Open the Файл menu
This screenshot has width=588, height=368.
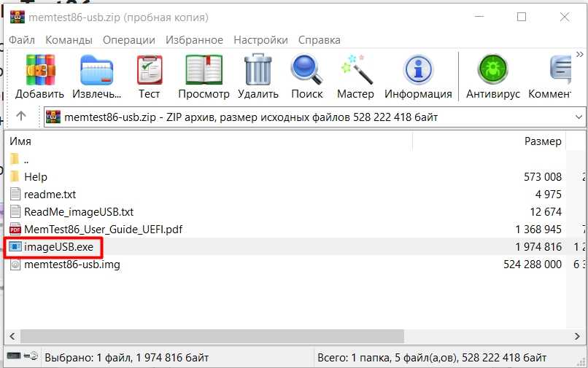click(22, 40)
